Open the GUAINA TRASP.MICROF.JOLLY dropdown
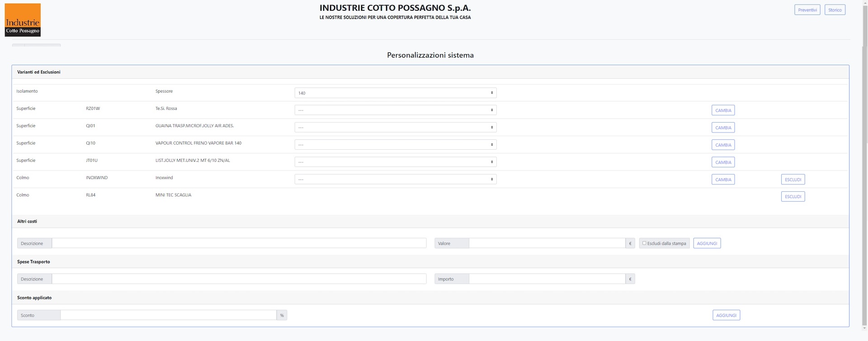Image resolution: width=868 pixels, height=341 pixels. pos(395,128)
